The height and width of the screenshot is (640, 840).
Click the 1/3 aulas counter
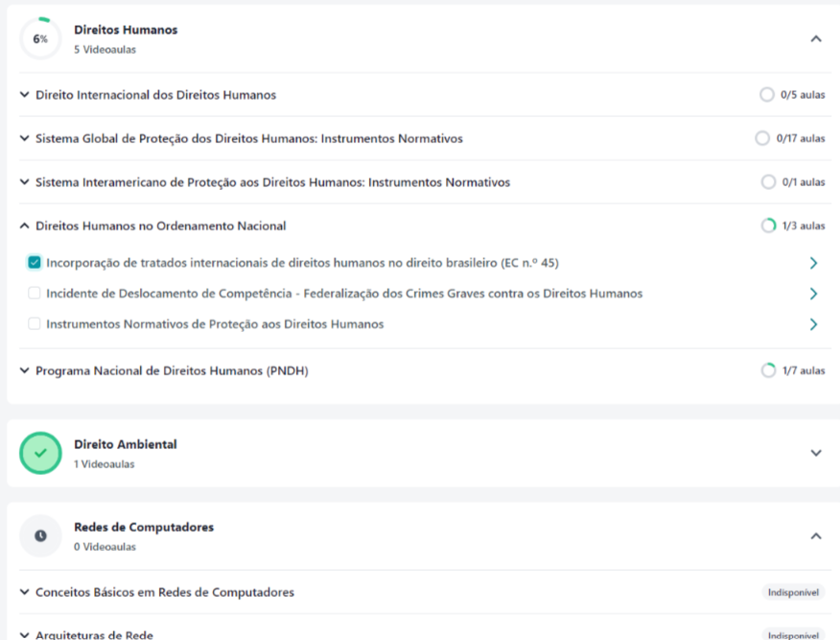(804, 225)
